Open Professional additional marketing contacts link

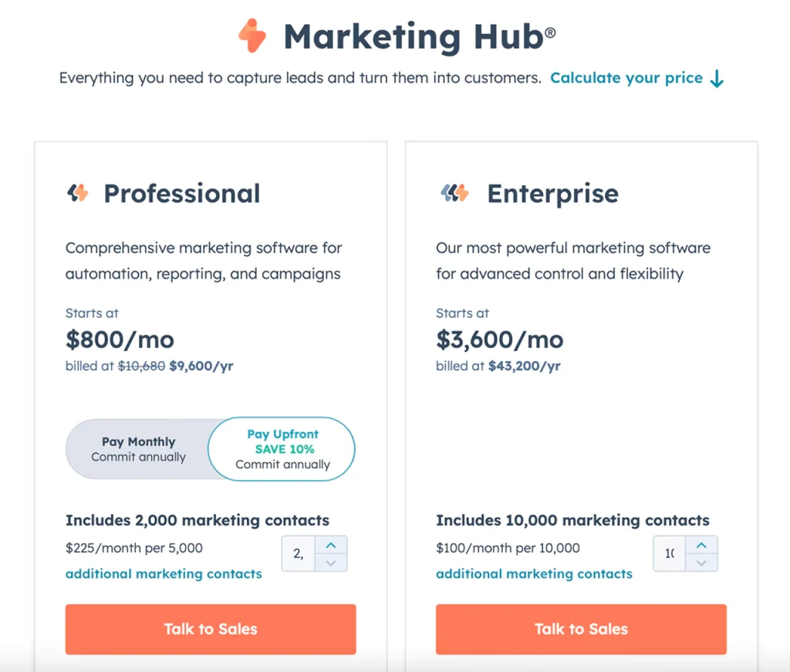pyautogui.click(x=164, y=574)
